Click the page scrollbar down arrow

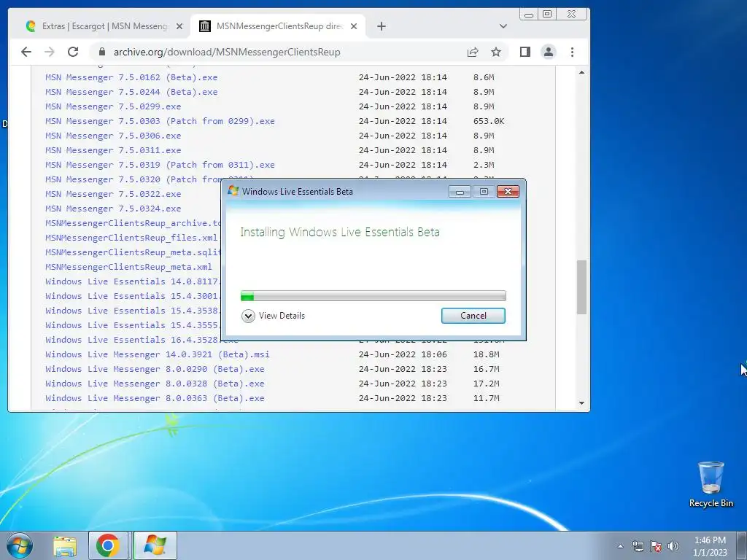pyautogui.click(x=581, y=403)
